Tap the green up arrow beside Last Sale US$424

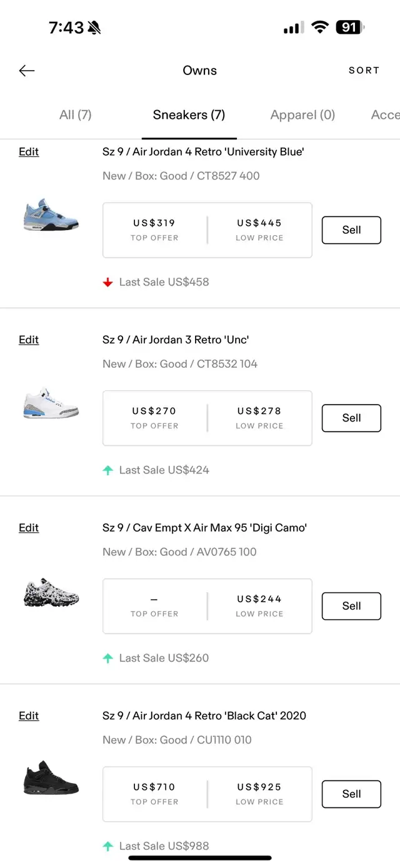(x=107, y=470)
